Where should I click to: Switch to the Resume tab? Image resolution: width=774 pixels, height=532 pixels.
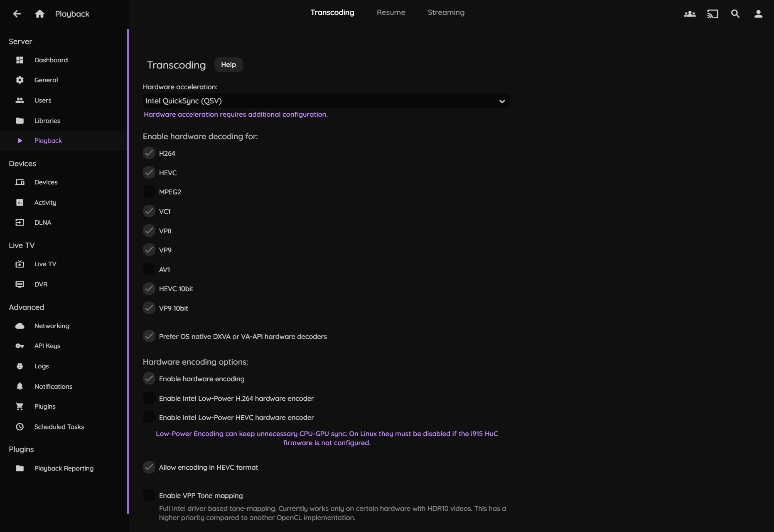pyautogui.click(x=391, y=12)
